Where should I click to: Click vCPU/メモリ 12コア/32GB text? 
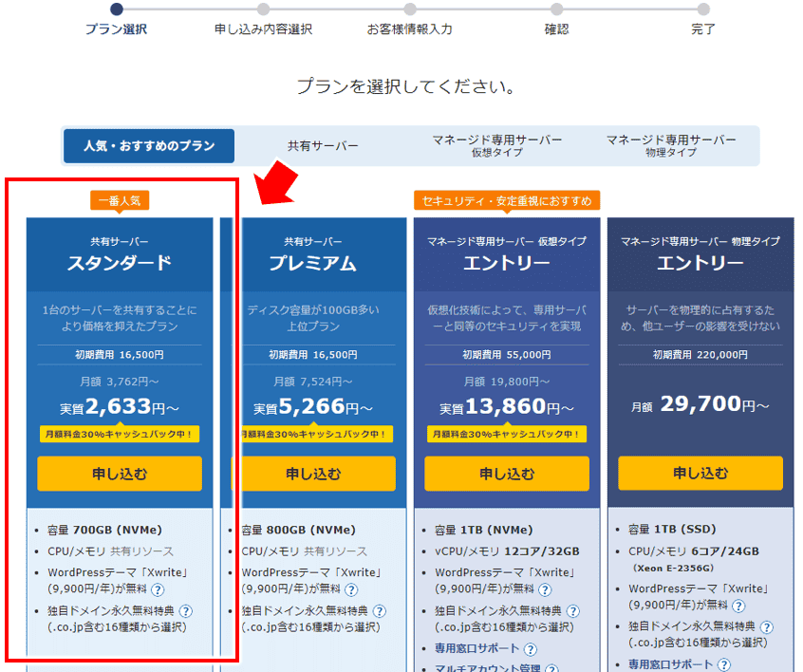pos(507,551)
